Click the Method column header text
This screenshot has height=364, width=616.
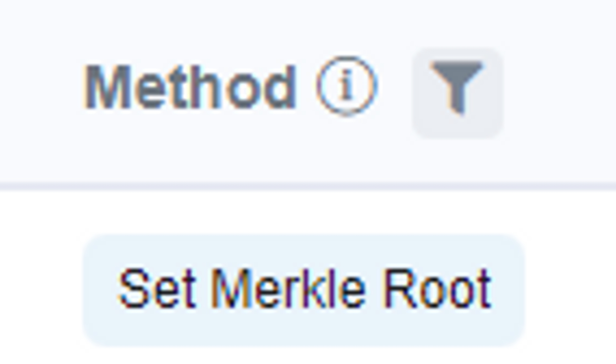(189, 87)
